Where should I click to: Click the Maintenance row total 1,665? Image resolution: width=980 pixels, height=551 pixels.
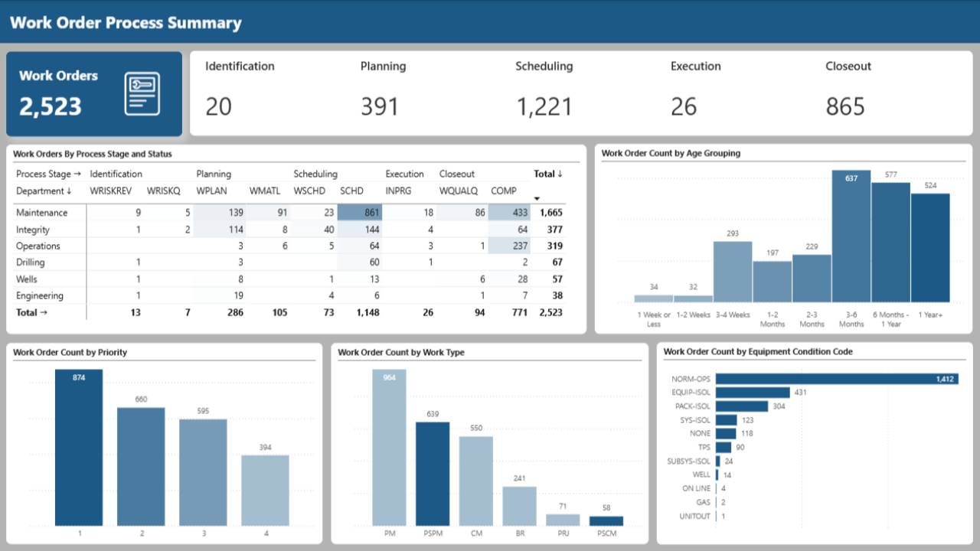[551, 213]
